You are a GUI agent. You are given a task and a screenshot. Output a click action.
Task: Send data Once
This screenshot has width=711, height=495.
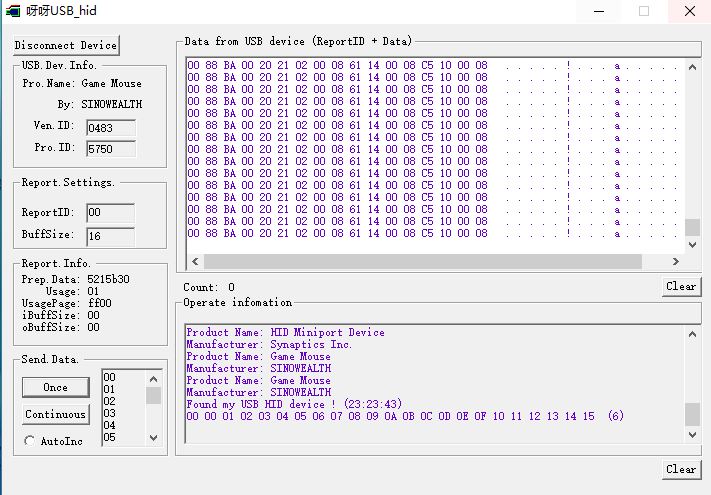pyautogui.click(x=56, y=387)
